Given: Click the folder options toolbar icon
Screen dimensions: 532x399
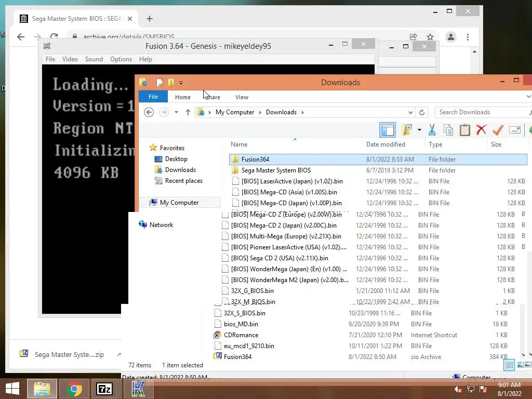Looking at the screenshot, I should (x=407, y=129).
